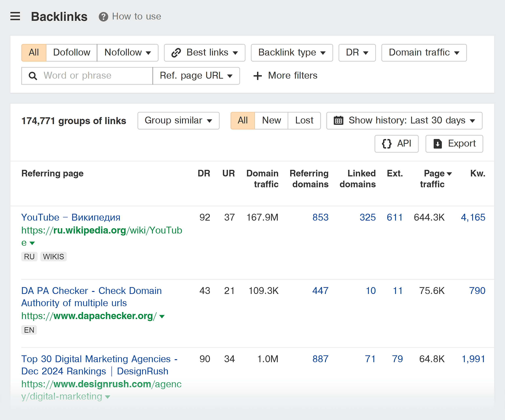Click the question mark help icon

[103, 17]
